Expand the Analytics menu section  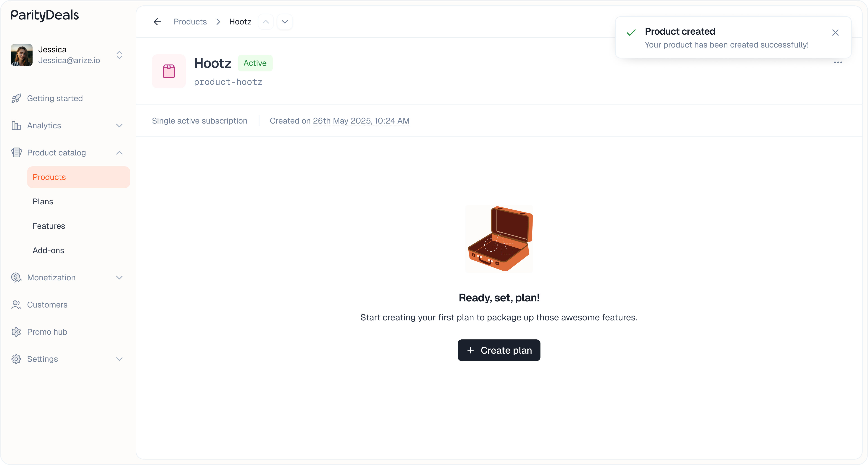[119, 126]
